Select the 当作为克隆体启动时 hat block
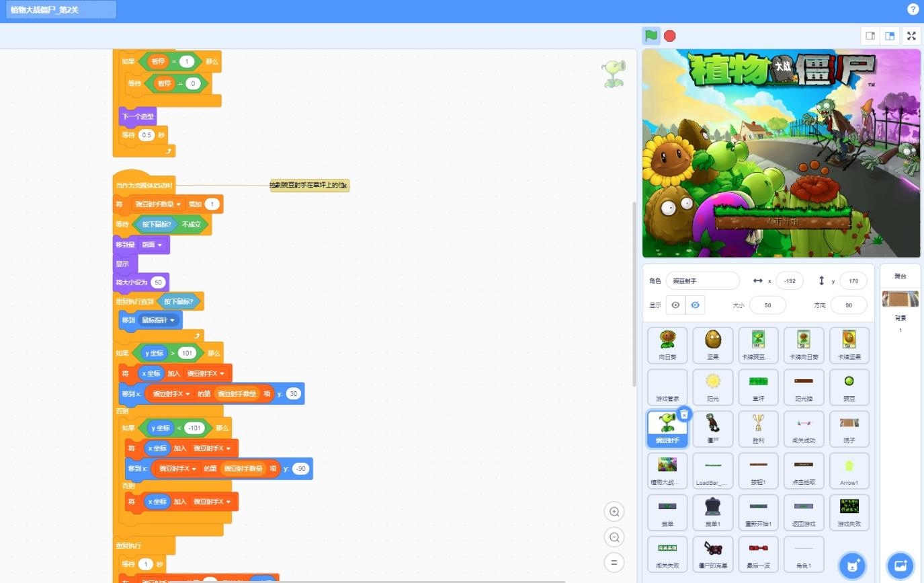924x583 pixels. 144,185
